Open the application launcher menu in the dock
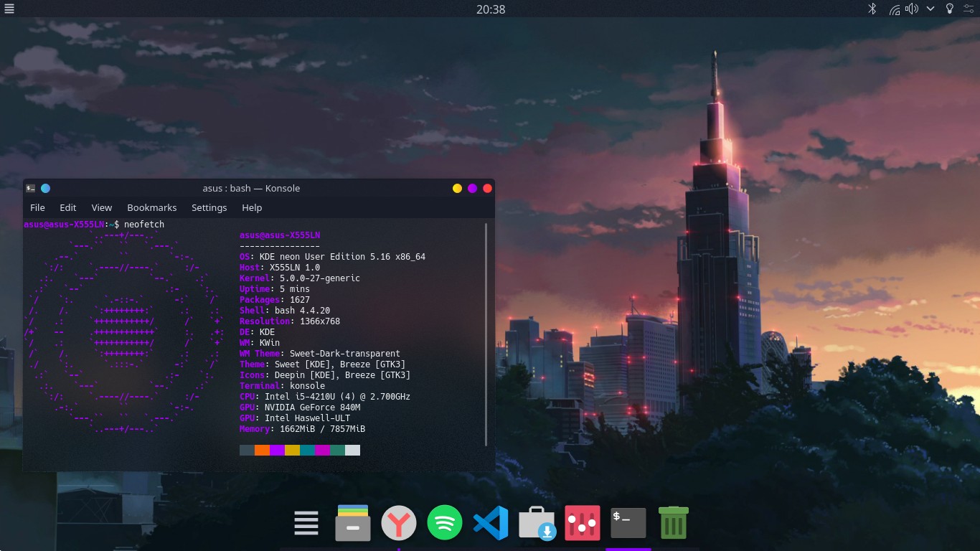 pos(306,523)
